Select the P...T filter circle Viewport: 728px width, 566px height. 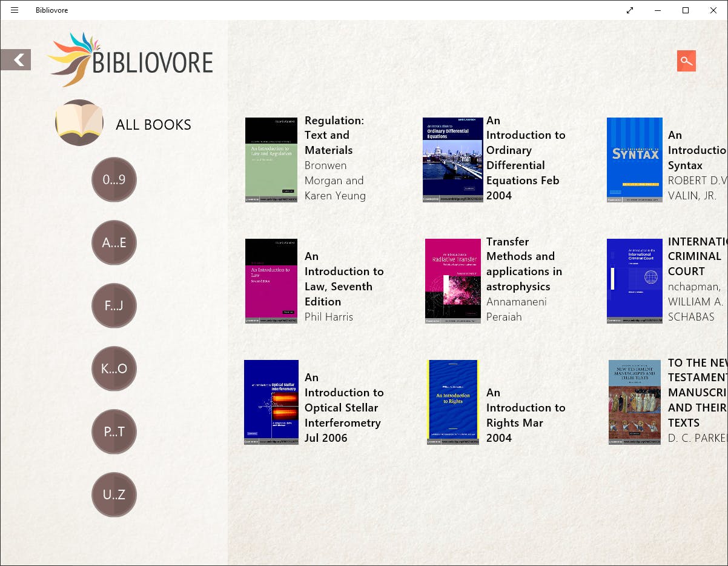pyautogui.click(x=114, y=431)
